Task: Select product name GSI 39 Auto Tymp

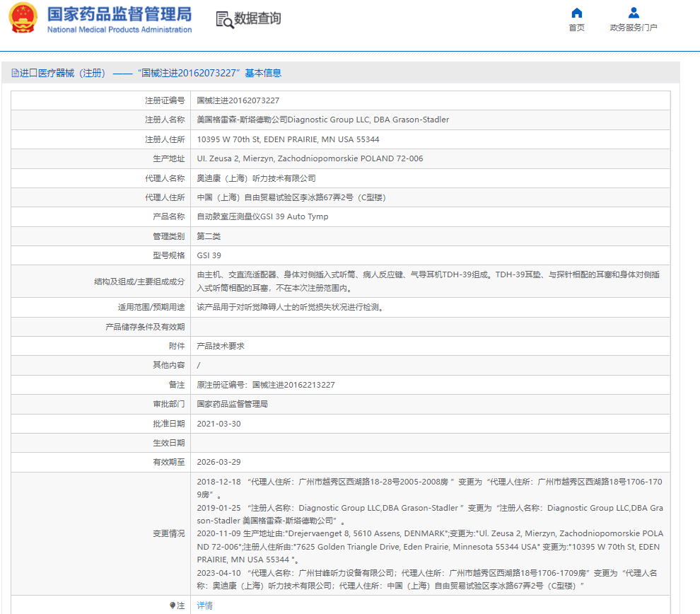Action: (262, 216)
